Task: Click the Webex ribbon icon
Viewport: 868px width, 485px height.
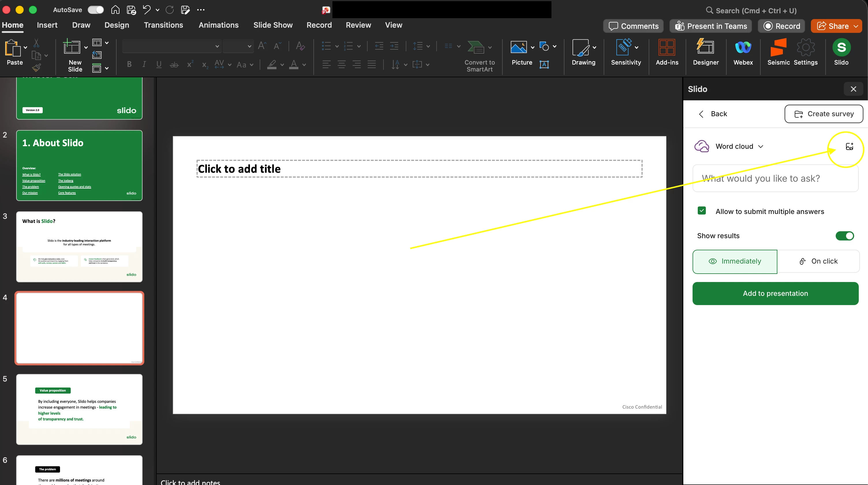Action: [743, 48]
